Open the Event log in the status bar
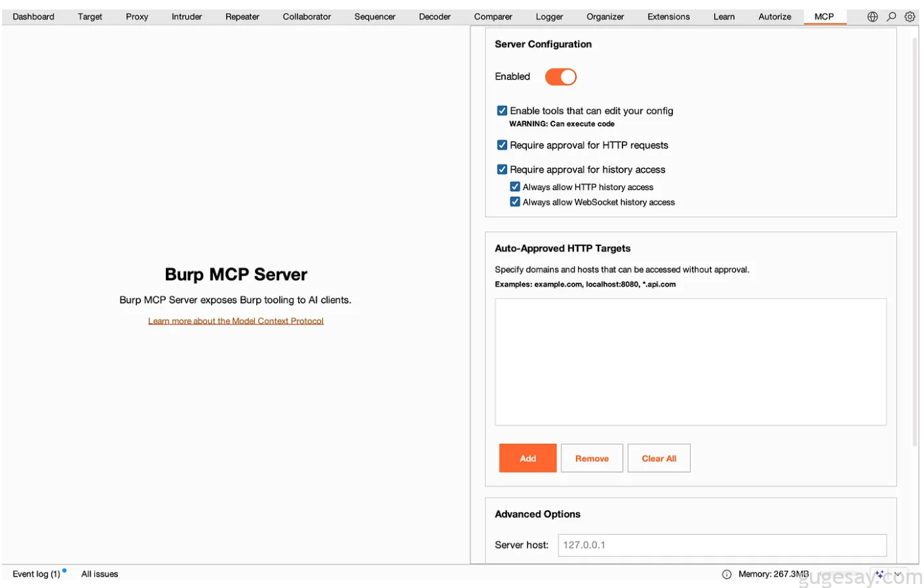The height and width of the screenshot is (588, 924). click(36, 575)
